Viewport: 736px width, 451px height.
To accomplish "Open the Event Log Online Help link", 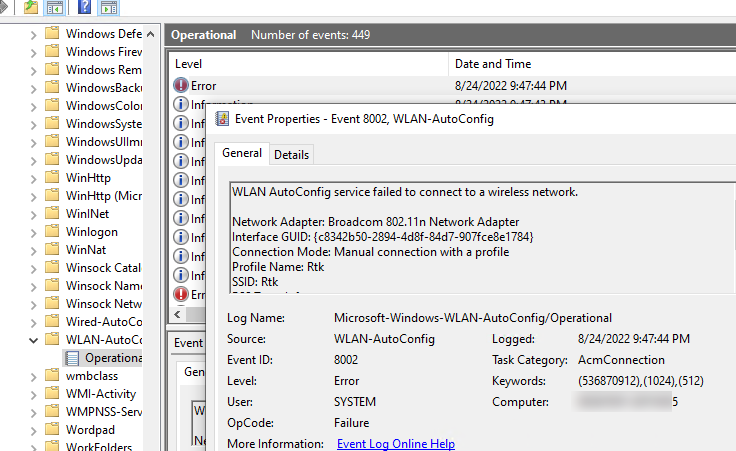I will pyautogui.click(x=396, y=443).
